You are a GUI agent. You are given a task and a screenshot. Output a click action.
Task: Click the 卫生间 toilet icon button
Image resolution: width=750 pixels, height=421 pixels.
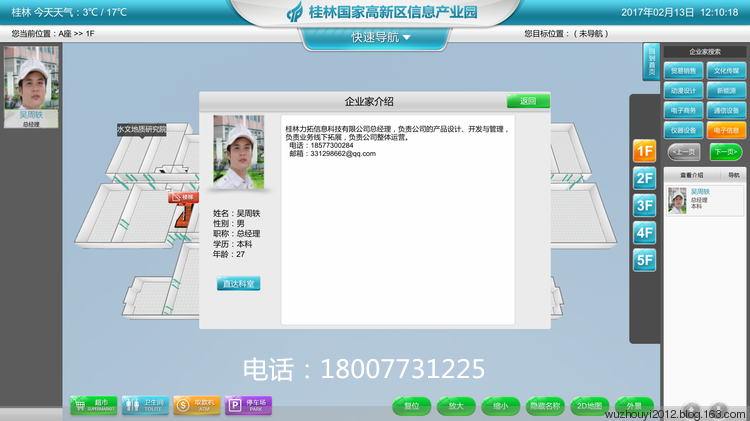145,405
